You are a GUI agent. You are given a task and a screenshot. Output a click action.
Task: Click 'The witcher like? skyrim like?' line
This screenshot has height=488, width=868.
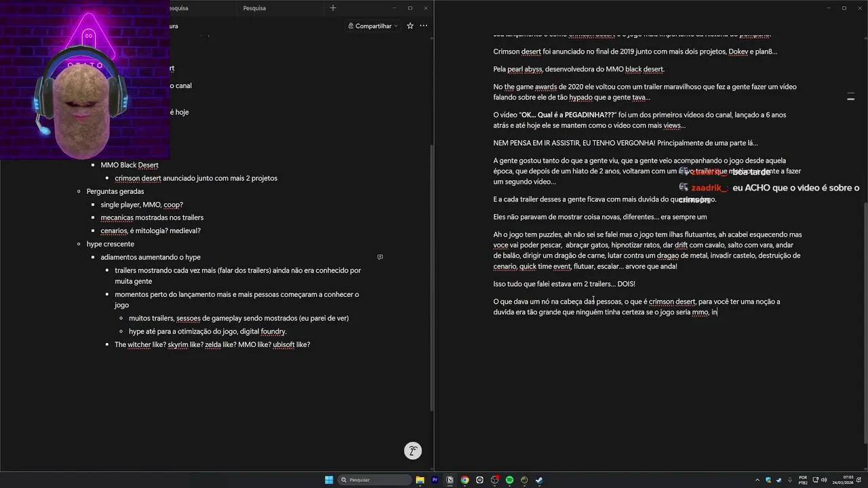point(212,345)
